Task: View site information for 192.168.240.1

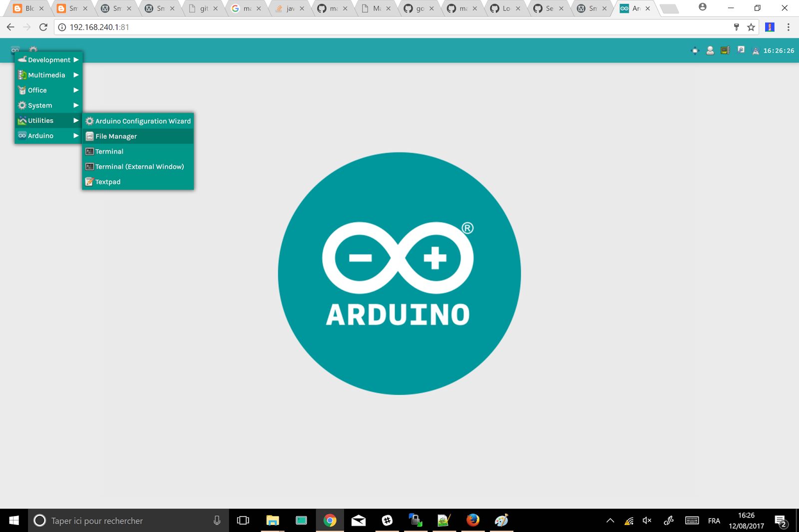Action: pos(62,27)
